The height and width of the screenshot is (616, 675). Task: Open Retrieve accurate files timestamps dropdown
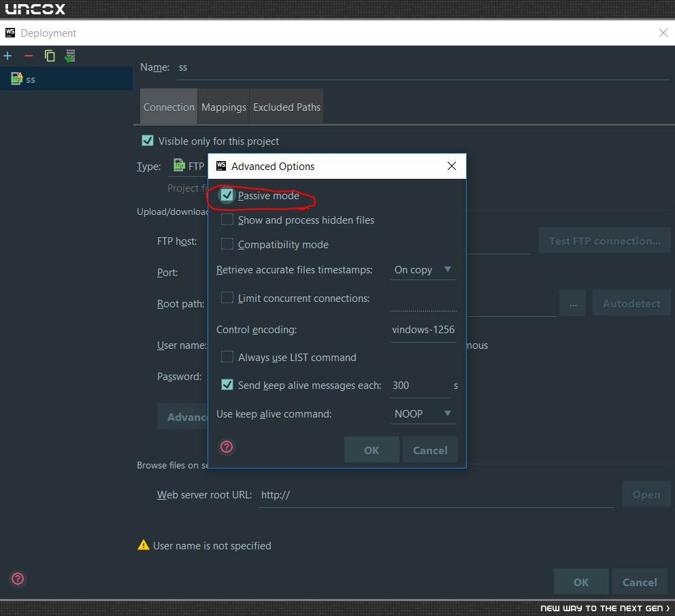[x=423, y=270]
